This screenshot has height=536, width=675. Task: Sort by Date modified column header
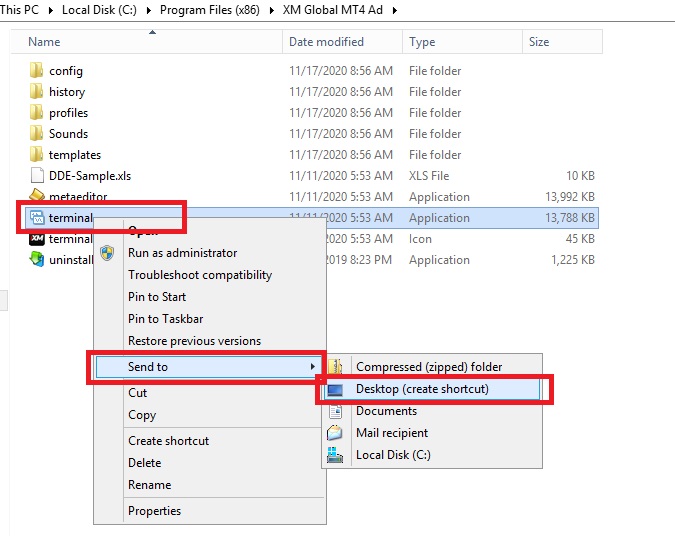326,42
